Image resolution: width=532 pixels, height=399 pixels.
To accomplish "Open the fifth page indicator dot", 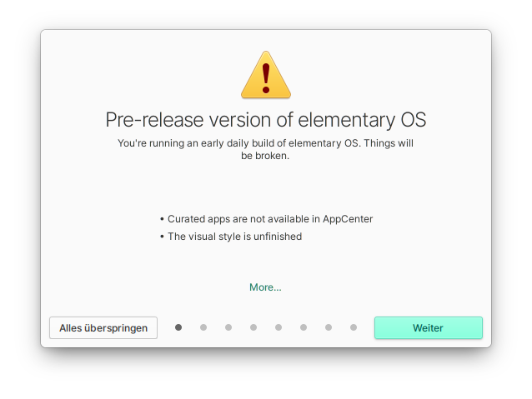I will pos(279,327).
